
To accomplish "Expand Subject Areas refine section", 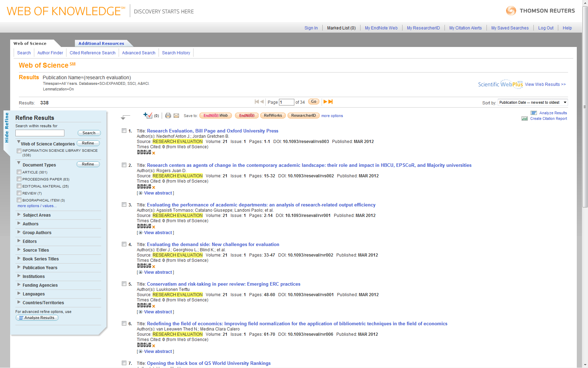I will (x=19, y=214).
